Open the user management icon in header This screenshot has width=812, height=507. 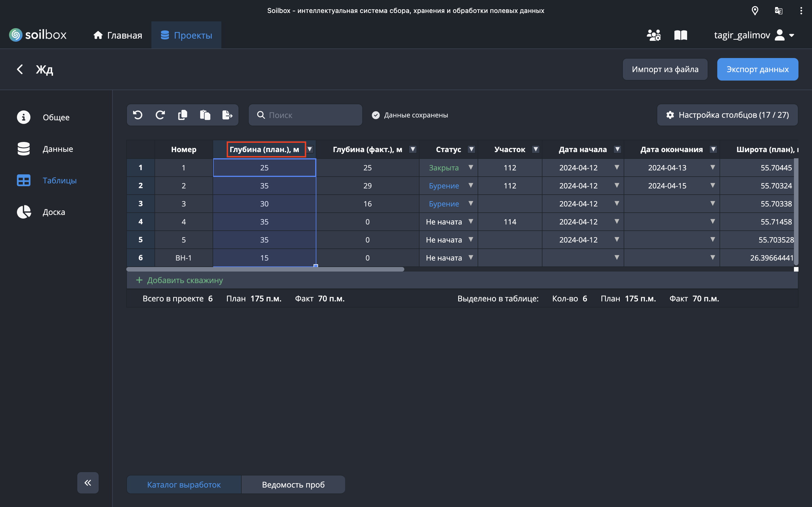click(x=653, y=35)
